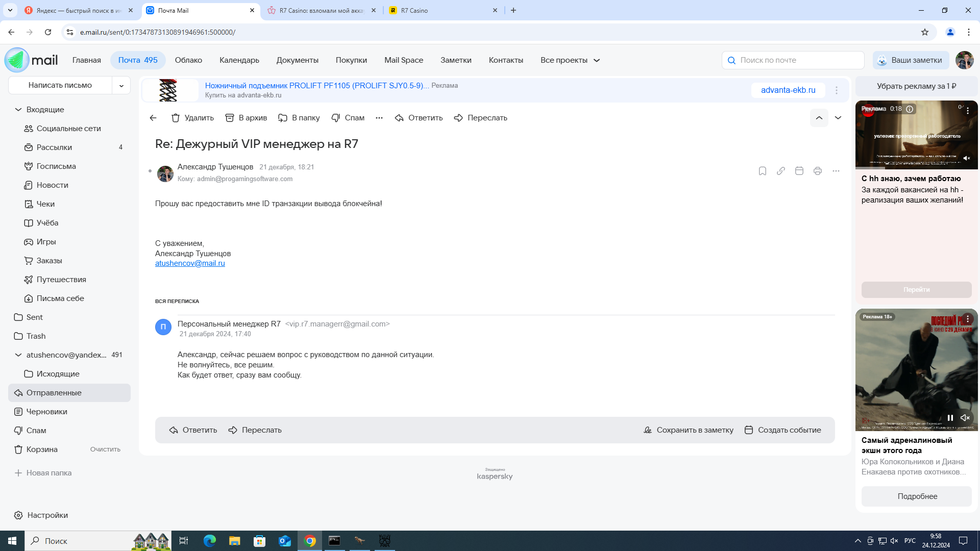Open mail 'Настройки' settings

point(41,515)
